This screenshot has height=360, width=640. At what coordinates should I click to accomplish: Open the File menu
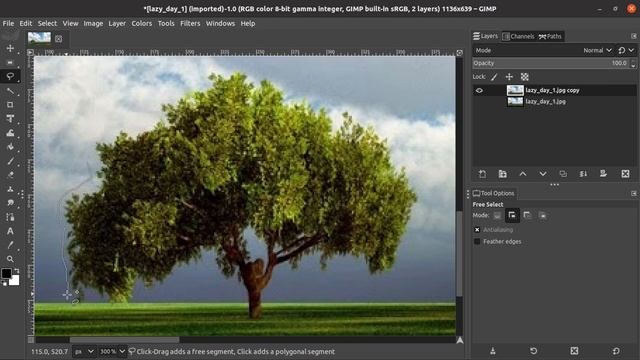[x=8, y=23]
